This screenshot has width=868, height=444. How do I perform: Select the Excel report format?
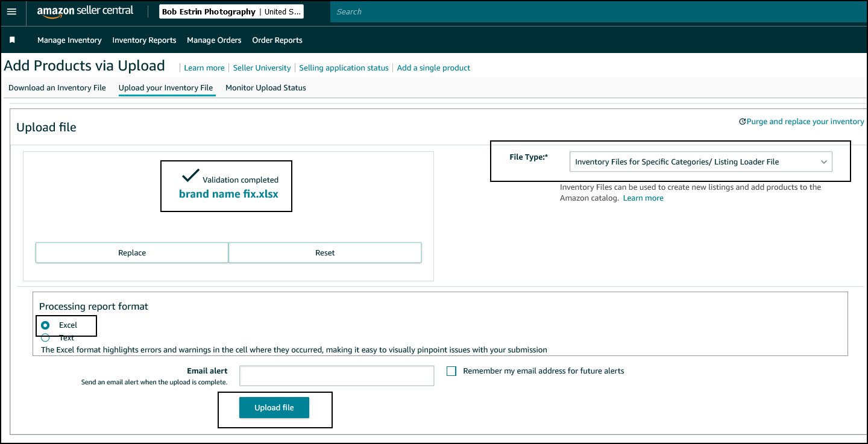click(x=45, y=325)
